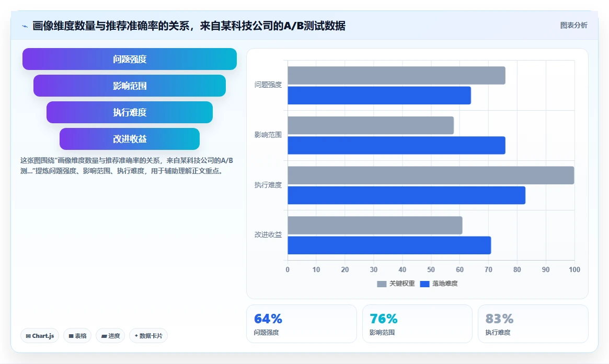
Task: Click the gray 关键权重 bar for 执行难度
Action: pos(431,175)
